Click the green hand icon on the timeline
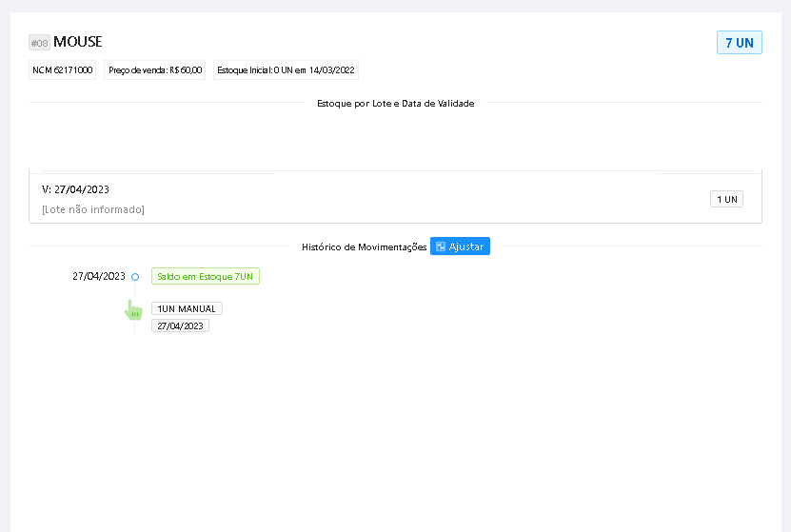 (133, 309)
